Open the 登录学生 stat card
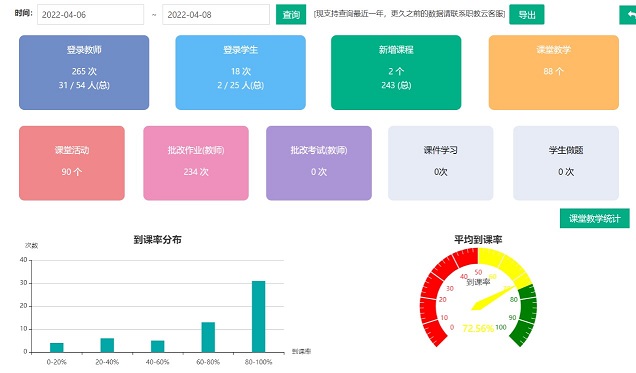This screenshot has width=636, height=373. [x=240, y=73]
